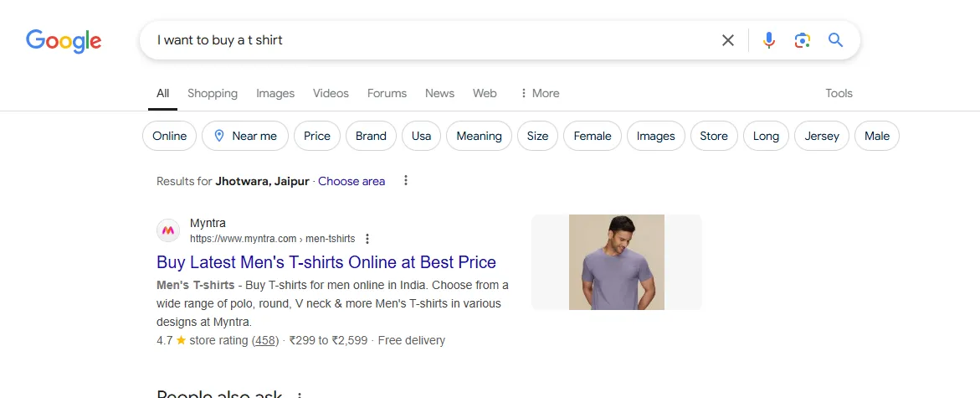980x398 pixels.
Task: Apply the Images filter chip
Action: (x=655, y=136)
